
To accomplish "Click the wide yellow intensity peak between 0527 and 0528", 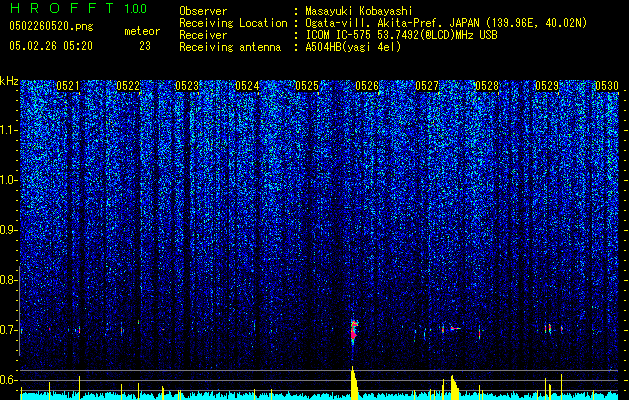I will pos(455,388).
